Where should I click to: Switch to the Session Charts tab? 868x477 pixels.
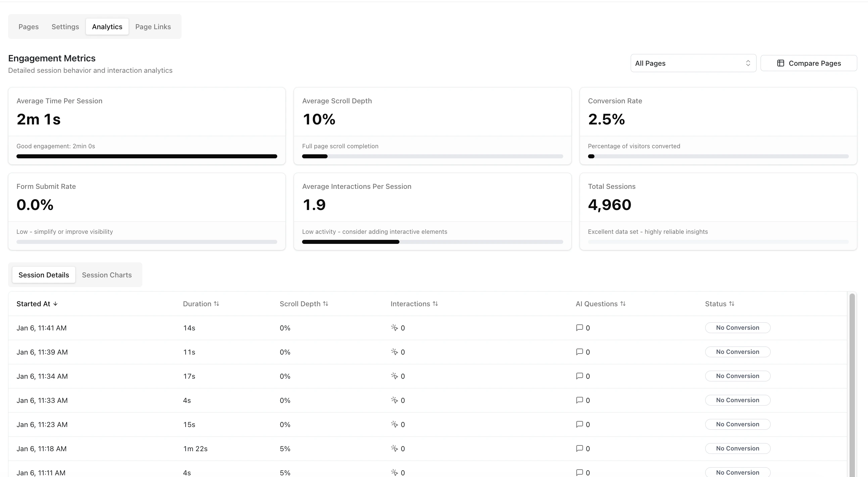pos(107,275)
